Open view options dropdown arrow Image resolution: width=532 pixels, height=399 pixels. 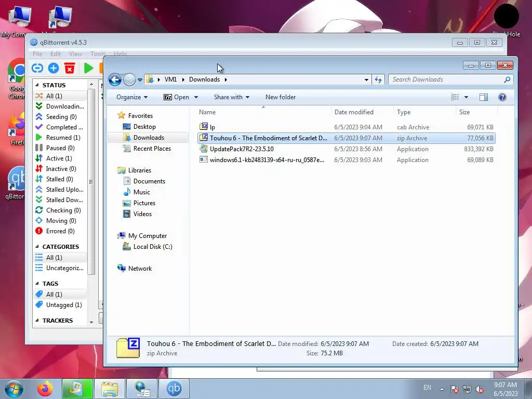click(466, 97)
